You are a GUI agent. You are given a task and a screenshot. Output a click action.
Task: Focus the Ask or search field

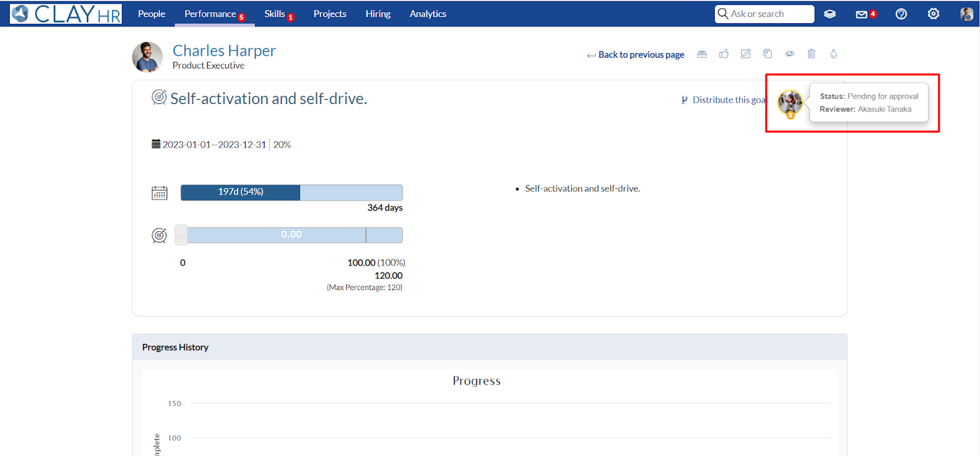pos(764,13)
